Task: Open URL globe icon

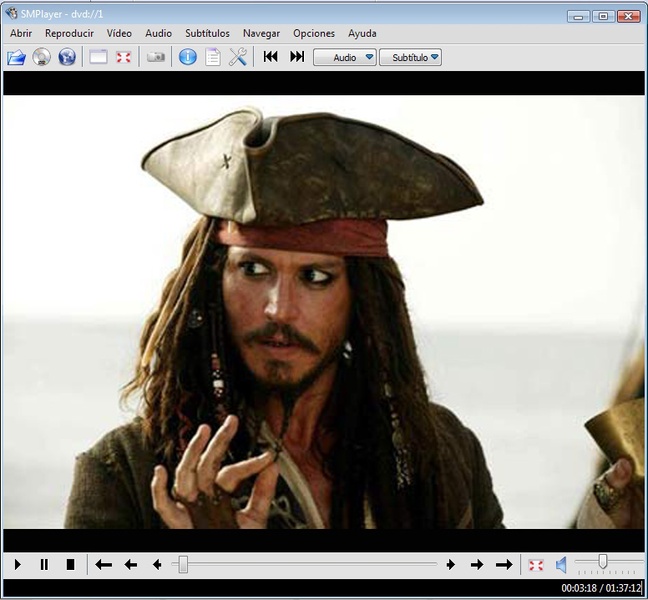Action: pos(67,57)
